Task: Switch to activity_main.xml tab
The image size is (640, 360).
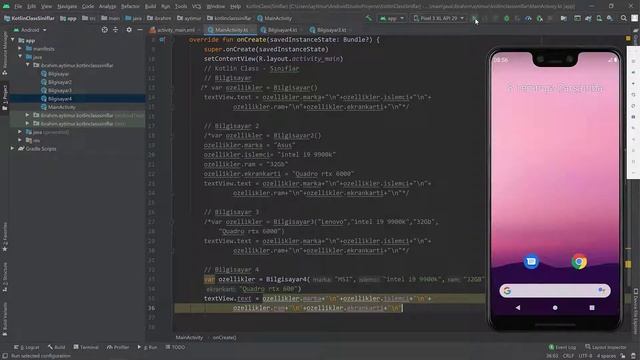Action: [x=173, y=30]
